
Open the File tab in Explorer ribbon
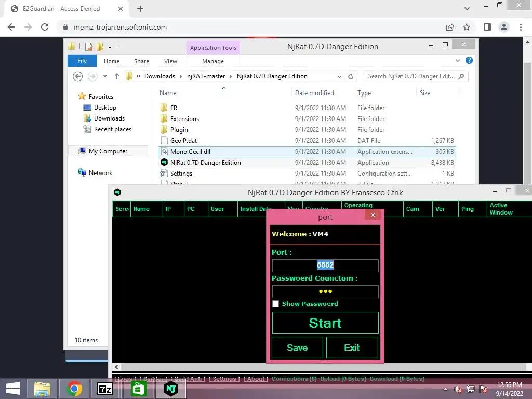[x=82, y=61]
